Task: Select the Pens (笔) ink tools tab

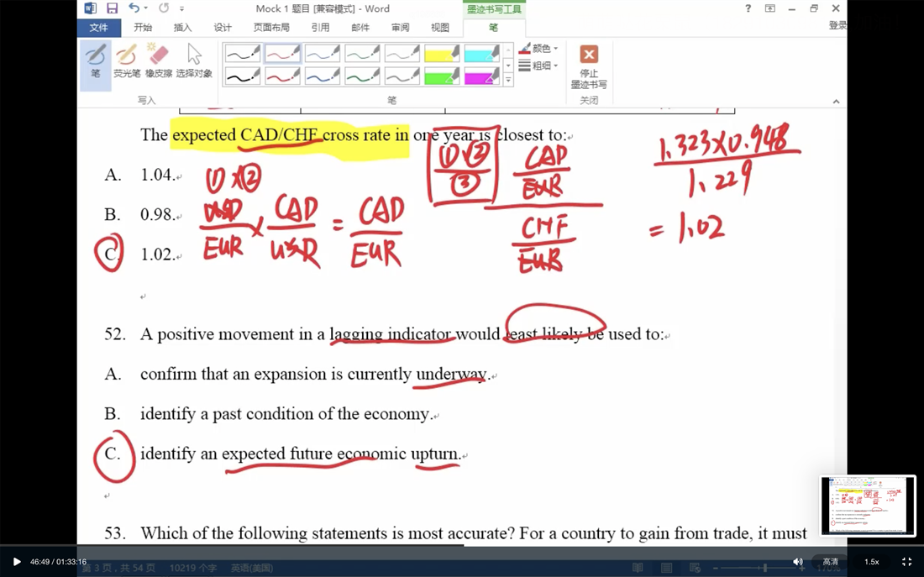Action: [x=494, y=28]
